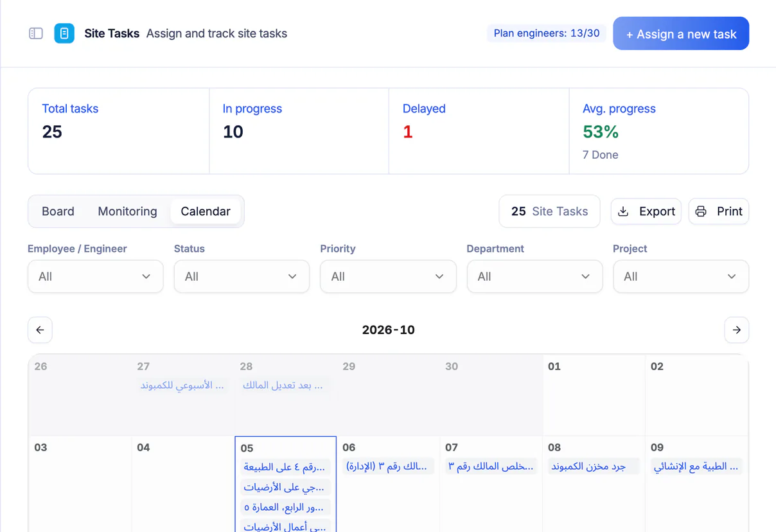Click the 25 Site Tasks button
The width and height of the screenshot is (776, 532).
(549, 211)
